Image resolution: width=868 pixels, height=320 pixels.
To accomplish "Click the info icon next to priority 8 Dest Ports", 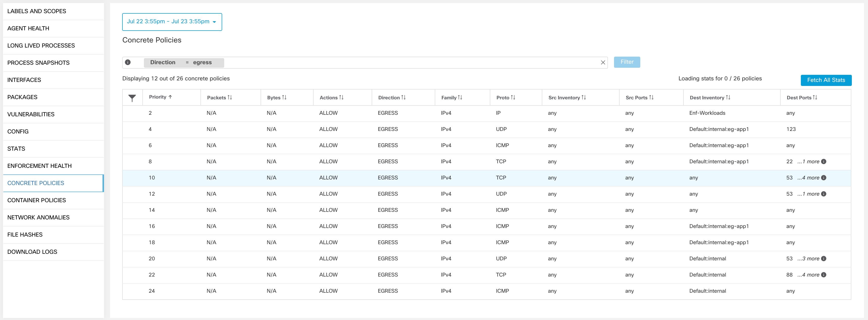I will click(x=824, y=162).
